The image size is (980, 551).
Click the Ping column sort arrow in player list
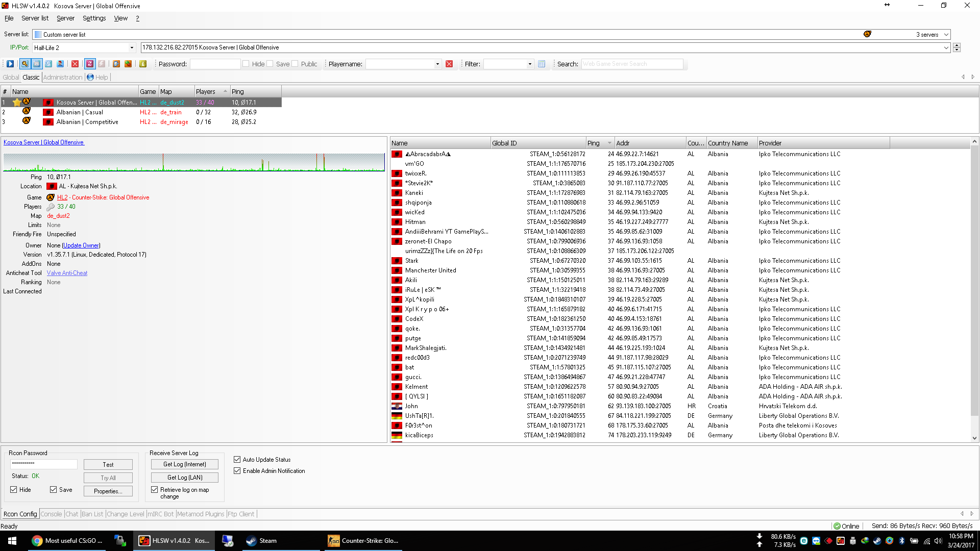click(609, 143)
